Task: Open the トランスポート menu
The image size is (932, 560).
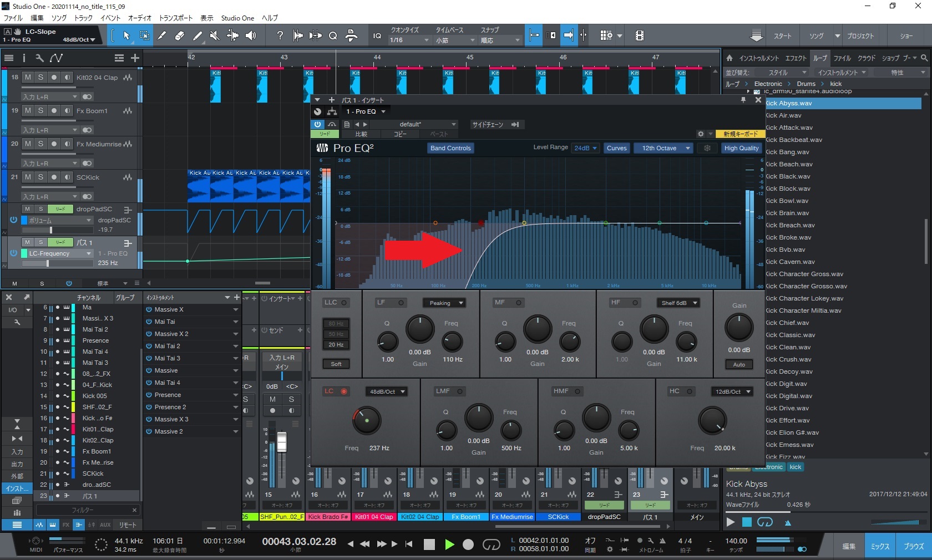Action: pos(175,18)
